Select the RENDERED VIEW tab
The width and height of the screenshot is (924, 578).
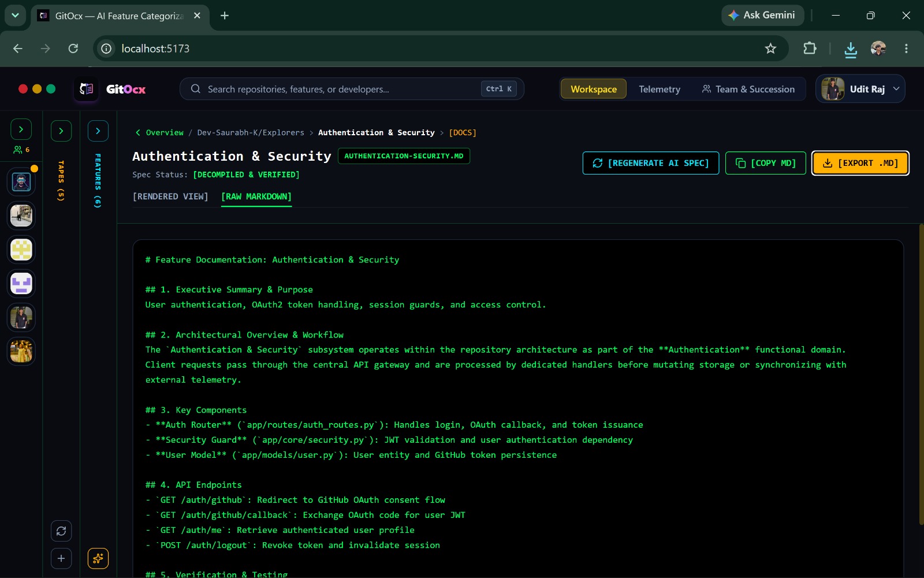point(170,197)
